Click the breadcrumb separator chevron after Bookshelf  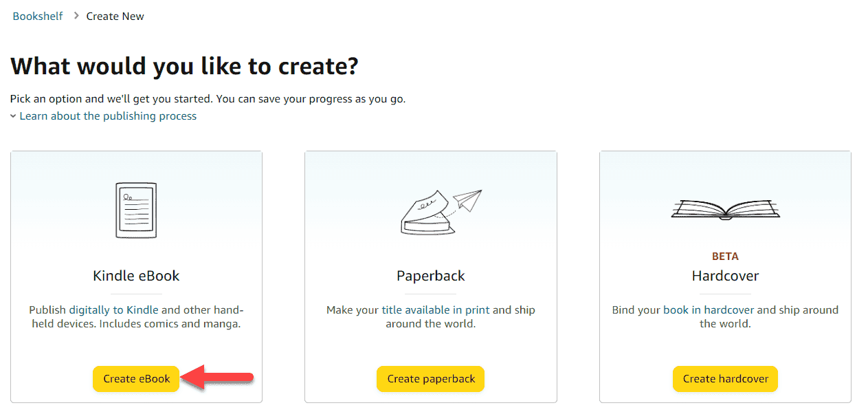pyautogui.click(x=77, y=16)
